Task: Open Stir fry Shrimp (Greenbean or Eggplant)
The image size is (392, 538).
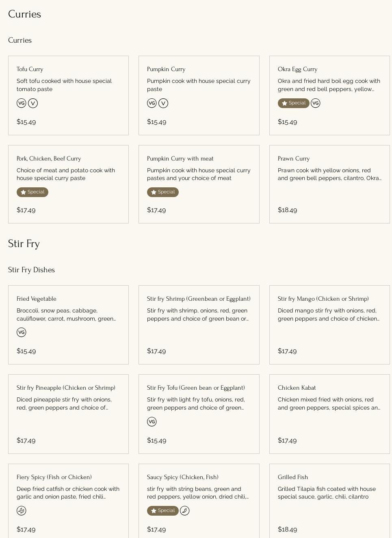Action: pos(199,325)
